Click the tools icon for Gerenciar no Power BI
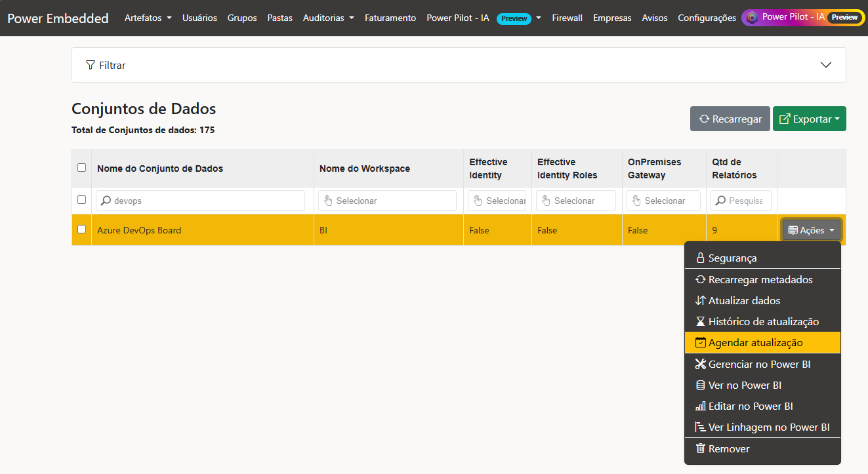 (700, 364)
